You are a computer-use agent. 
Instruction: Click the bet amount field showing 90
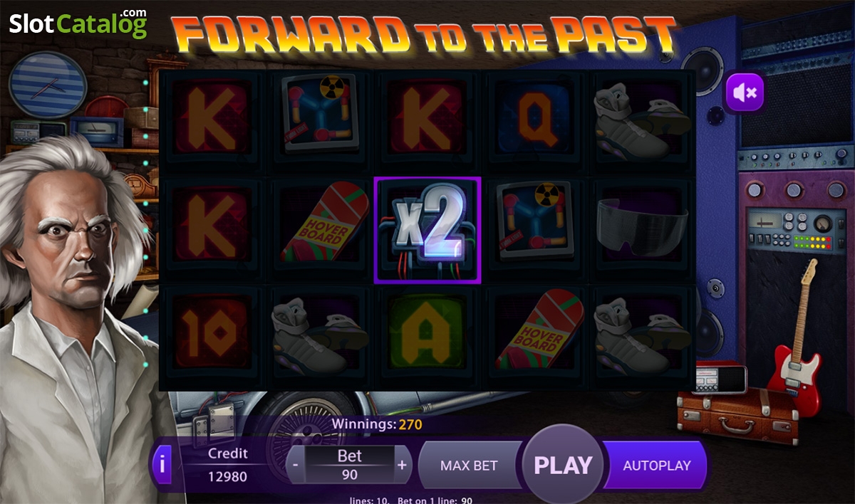349,474
